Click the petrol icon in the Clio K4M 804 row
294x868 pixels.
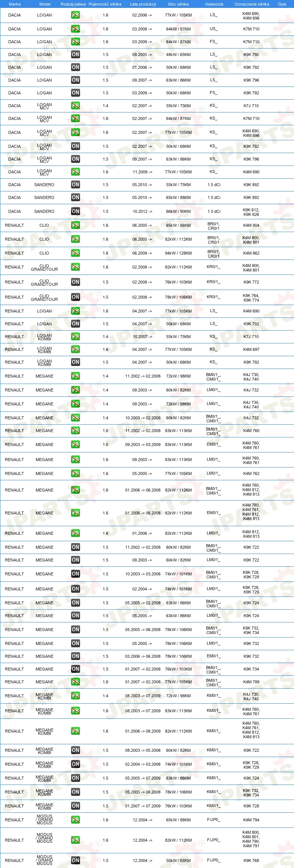76,225
